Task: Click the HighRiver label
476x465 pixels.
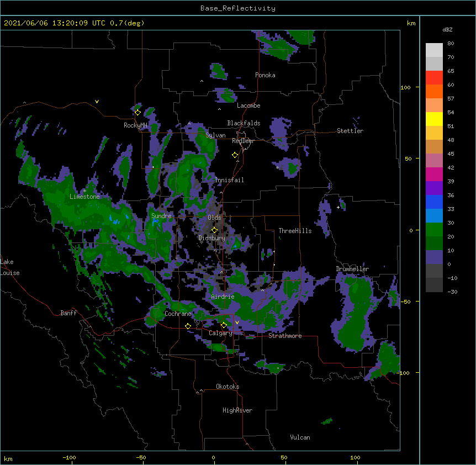Action: click(237, 410)
